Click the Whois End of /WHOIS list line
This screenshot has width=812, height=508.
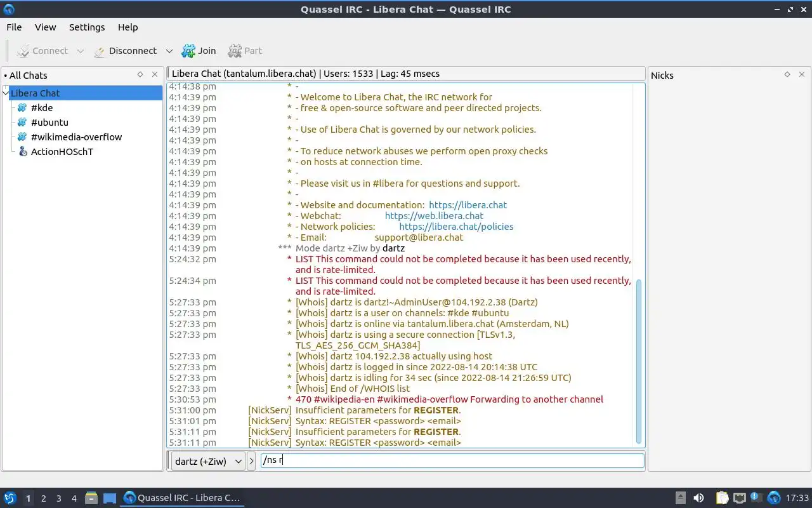click(x=352, y=389)
